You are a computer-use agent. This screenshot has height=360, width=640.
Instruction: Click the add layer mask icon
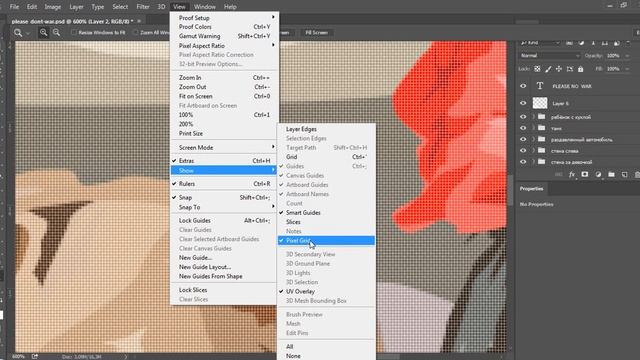click(585, 174)
